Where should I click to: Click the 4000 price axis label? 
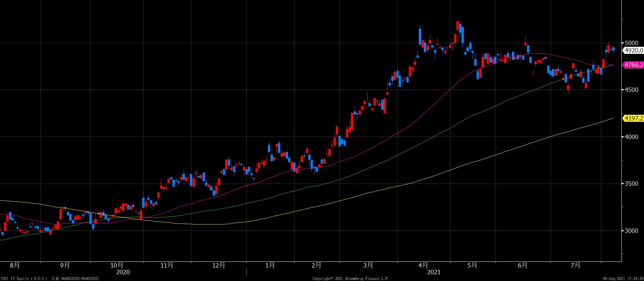(631, 137)
